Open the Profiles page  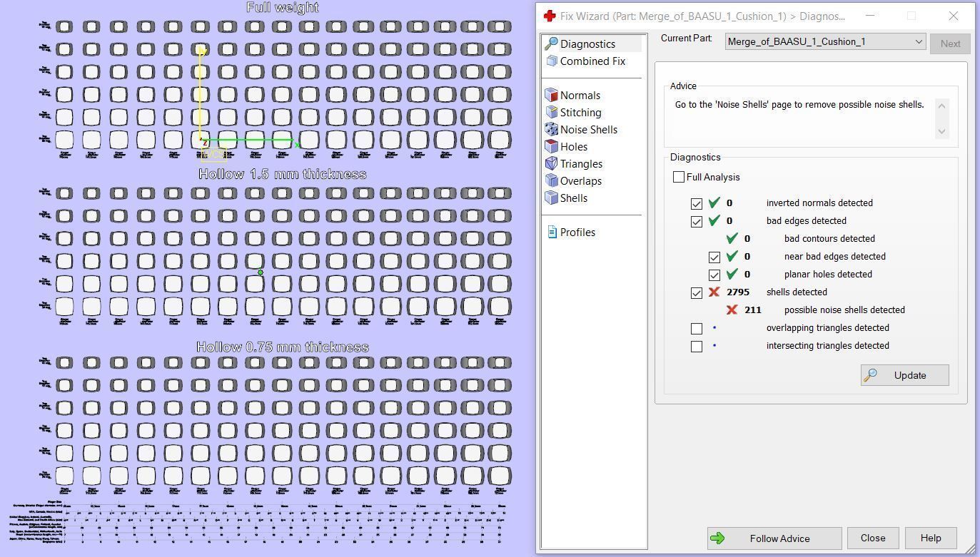(577, 232)
